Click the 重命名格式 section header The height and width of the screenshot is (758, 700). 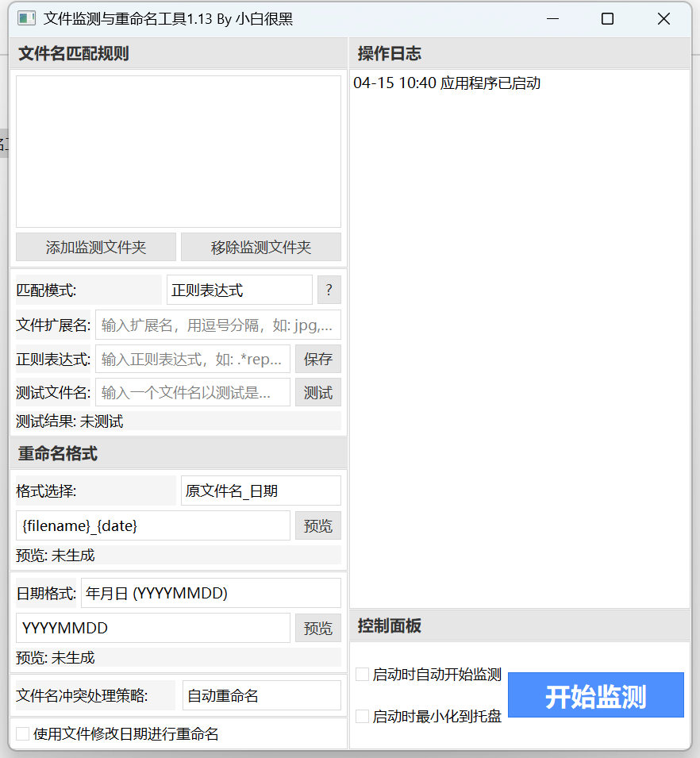coord(179,453)
